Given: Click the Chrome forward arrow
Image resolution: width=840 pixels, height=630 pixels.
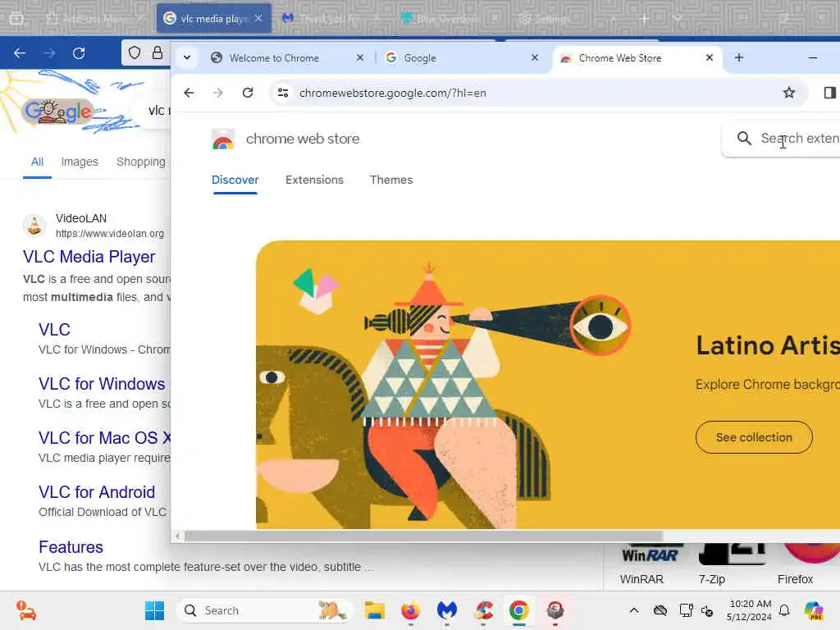Looking at the screenshot, I should [x=217, y=93].
